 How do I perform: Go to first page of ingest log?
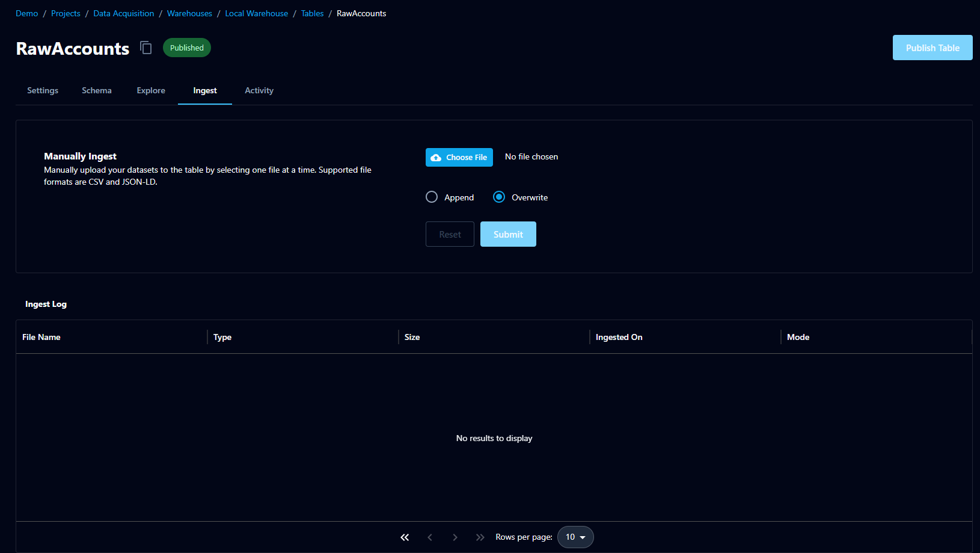(x=405, y=537)
